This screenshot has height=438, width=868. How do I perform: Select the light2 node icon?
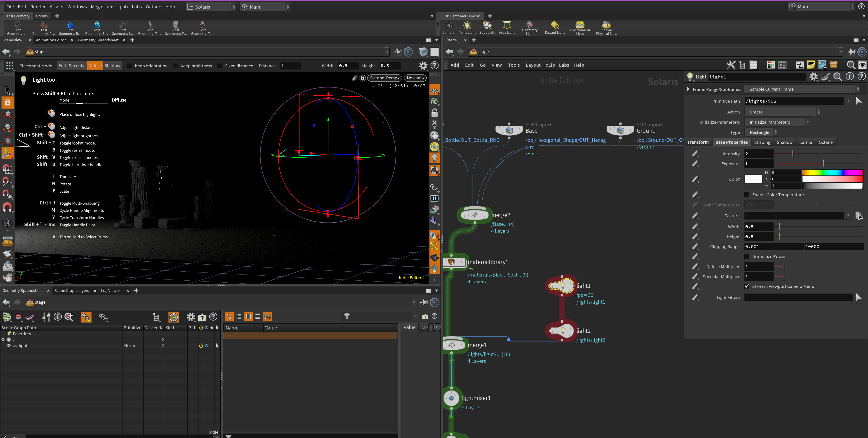[x=562, y=331]
